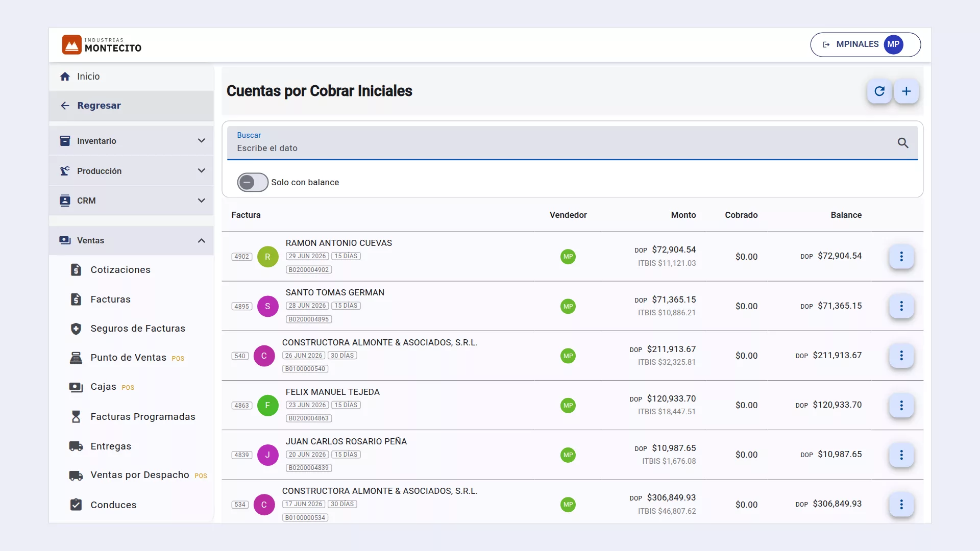Viewport: 980px width, 551px height.
Task: Go to Inicio home page
Action: (131, 77)
